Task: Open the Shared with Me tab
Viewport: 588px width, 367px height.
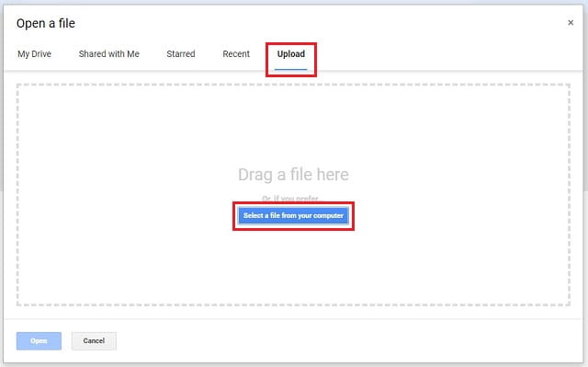Action: pyautogui.click(x=108, y=54)
